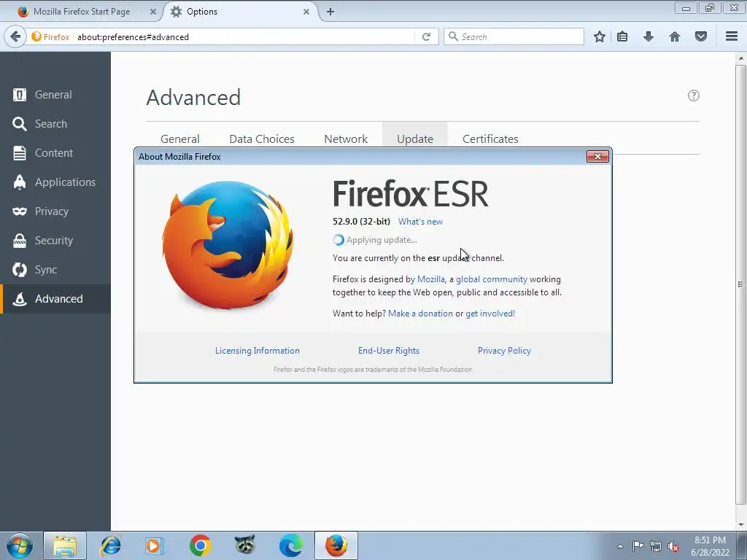Open the raccoon icon app in taskbar
Image resolution: width=747 pixels, height=560 pixels.
(x=245, y=545)
